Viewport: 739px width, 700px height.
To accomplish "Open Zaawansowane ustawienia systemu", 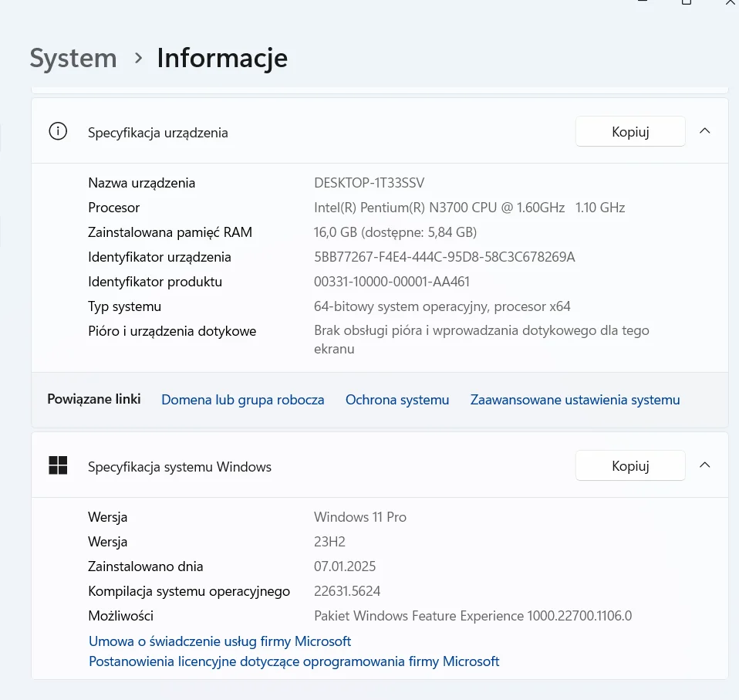I will pos(575,400).
